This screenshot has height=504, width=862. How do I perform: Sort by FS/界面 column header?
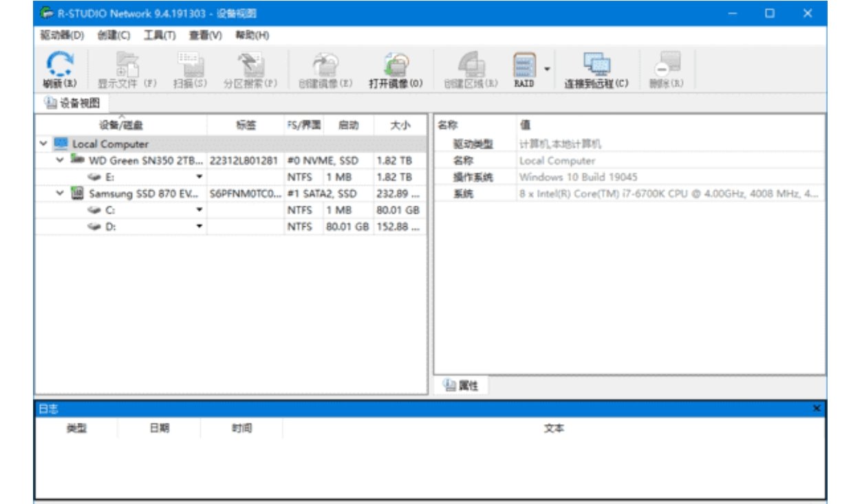click(x=303, y=125)
